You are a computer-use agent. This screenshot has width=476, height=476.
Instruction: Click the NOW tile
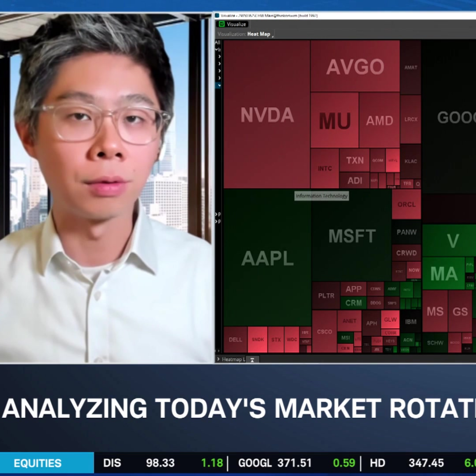414,270
